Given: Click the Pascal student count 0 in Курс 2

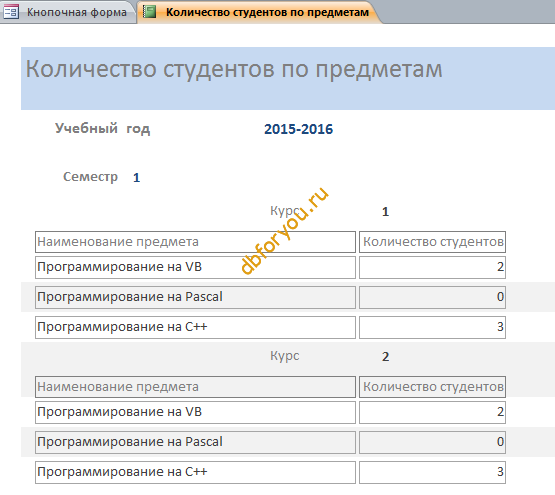Looking at the screenshot, I should [433, 442].
